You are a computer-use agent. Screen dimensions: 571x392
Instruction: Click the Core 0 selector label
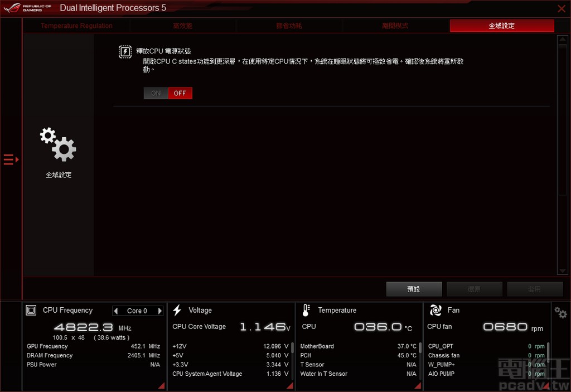(x=137, y=311)
